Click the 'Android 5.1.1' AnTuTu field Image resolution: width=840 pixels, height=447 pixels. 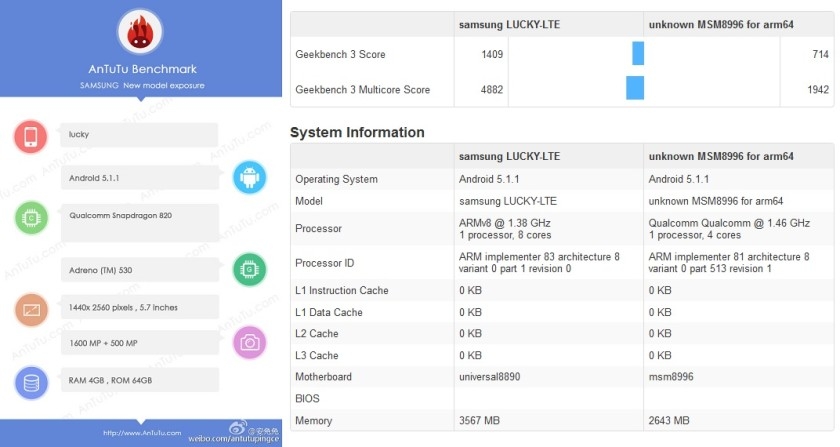[x=140, y=178]
